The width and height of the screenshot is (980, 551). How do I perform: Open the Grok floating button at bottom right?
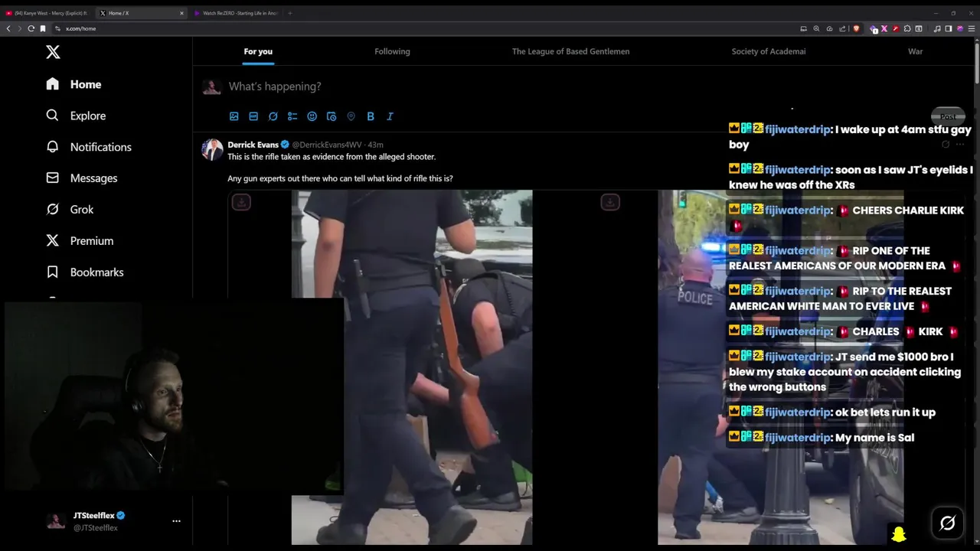pyautogui.click(x=947, y=523)
